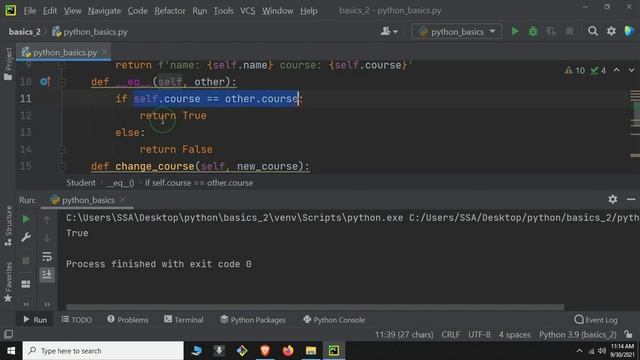Click the restore layout icon in Run panel
The height and width of the screenshot is (360, 640).
coord(26,284)
